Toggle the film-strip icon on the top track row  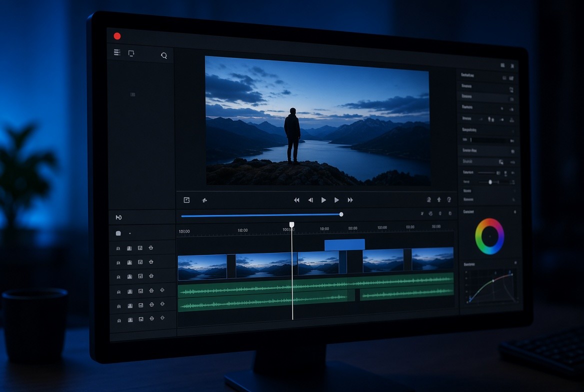tap(129, 248)
